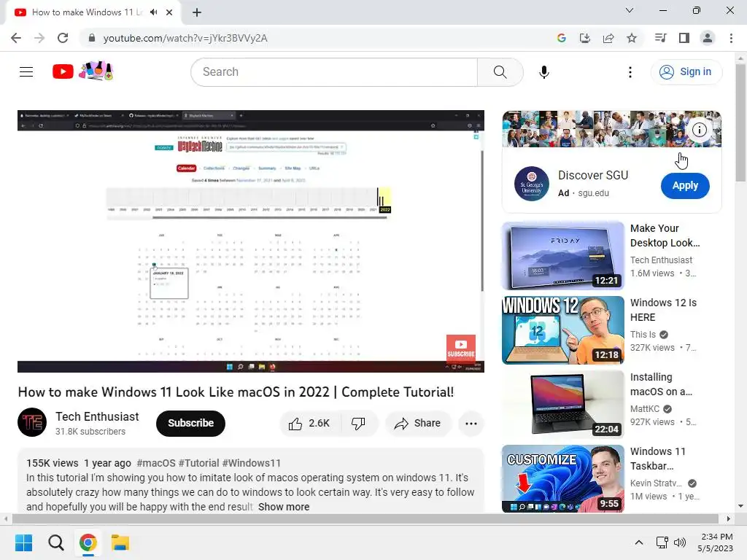Show hidden tray icons chevron
Image resolution: width=747 pixels, height=560 pixels.
point(639,542)
